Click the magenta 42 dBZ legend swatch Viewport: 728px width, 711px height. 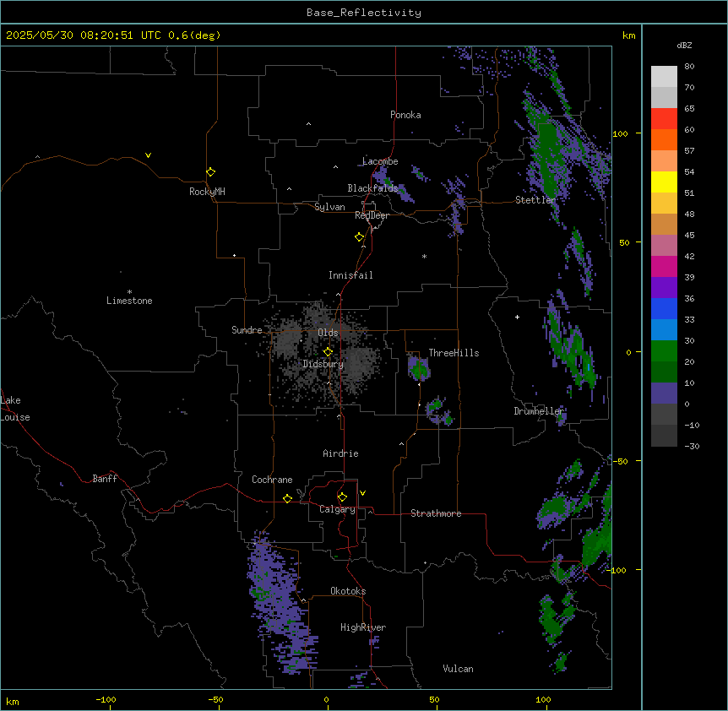tap(664, 266)
